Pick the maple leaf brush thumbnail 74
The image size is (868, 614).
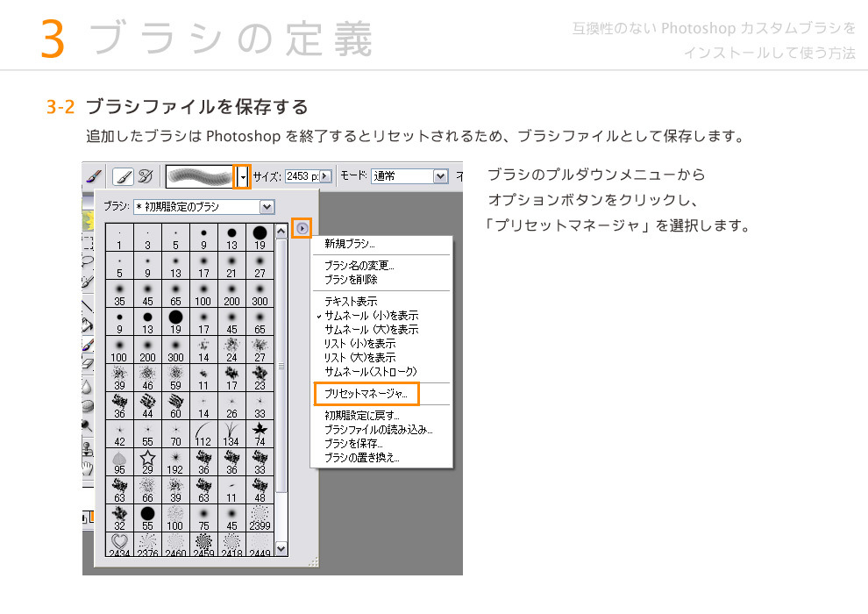260,432
